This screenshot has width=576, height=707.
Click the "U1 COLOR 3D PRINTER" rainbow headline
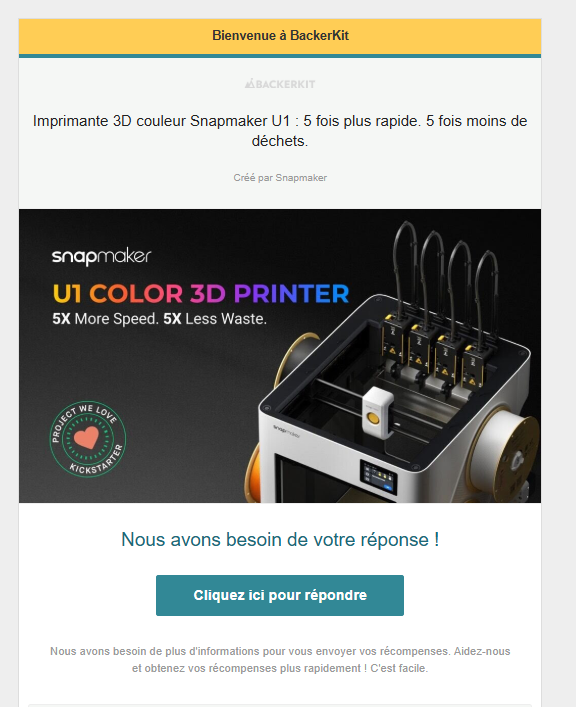(x=201, y=294)
